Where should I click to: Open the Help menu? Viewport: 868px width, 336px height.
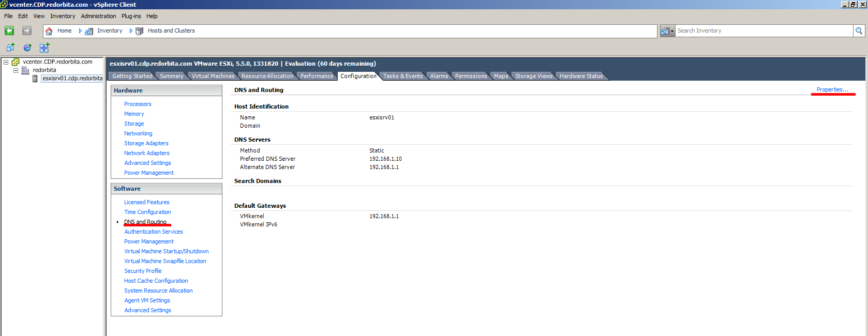(152, 16)
